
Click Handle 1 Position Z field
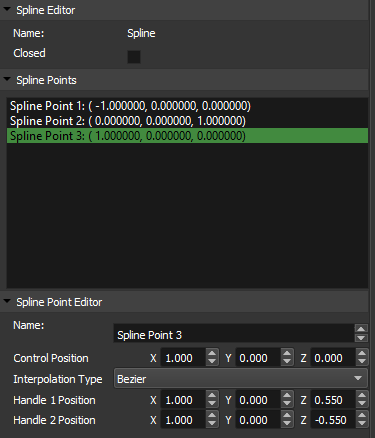tap(333, 399)
